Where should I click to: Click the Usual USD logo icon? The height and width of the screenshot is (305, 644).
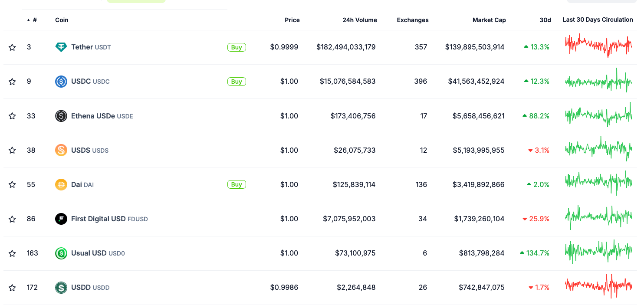[x=61, y=253]
